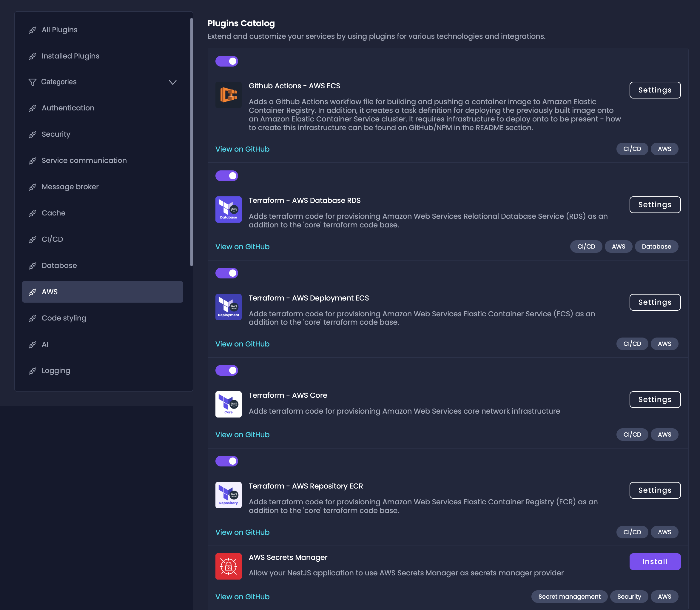Image resolution: width=700 pixels, height=610 pixels.
Task: View Terraform - AWS Core on GitHub
Action: (242, 435)
